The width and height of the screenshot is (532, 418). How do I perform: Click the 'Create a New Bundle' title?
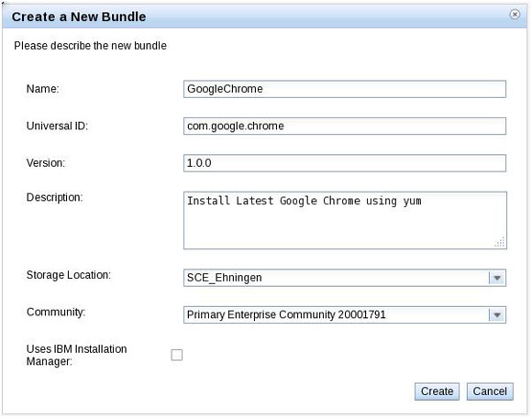(79, 16)
